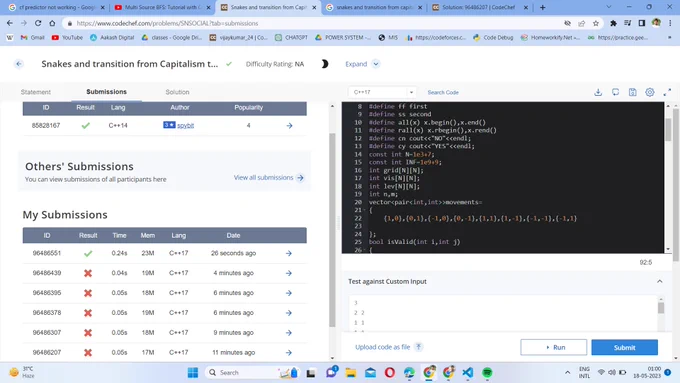Open spybit author profile
Image resolution: width=680 pixels, height=383 pixels.
pyautogui.click(x=185, y=125)
